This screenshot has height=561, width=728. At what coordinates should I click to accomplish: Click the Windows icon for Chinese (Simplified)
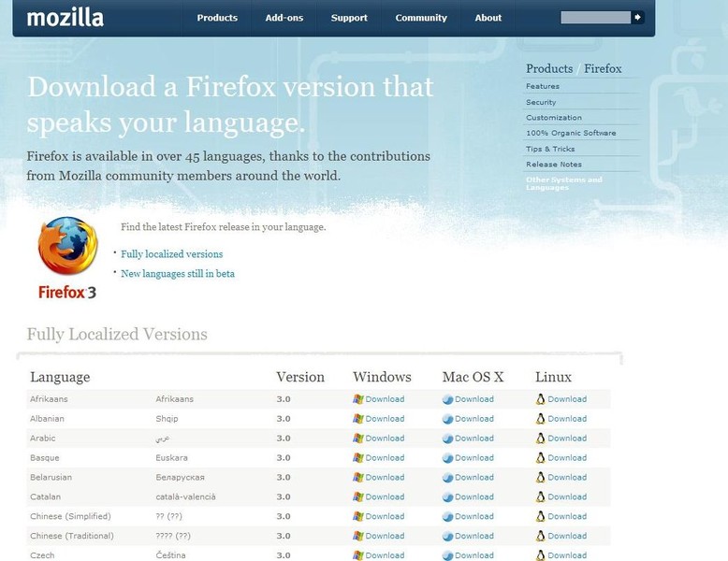358,516
